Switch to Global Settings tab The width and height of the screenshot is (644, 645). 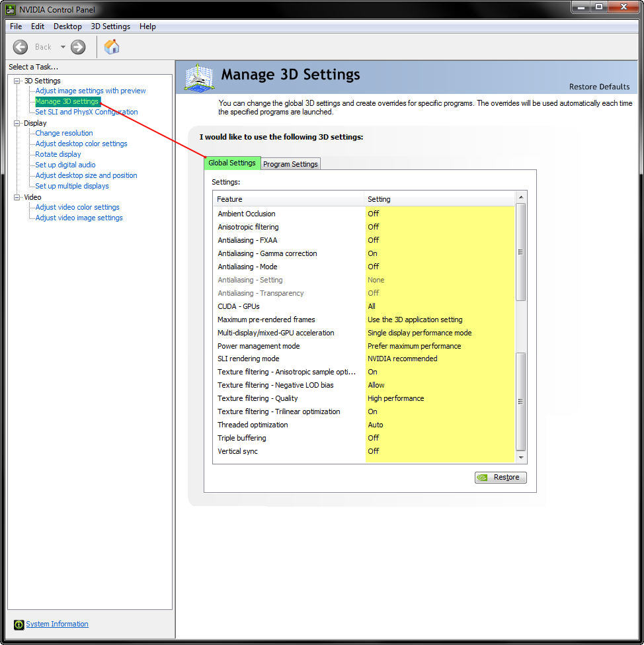point(232,163)
